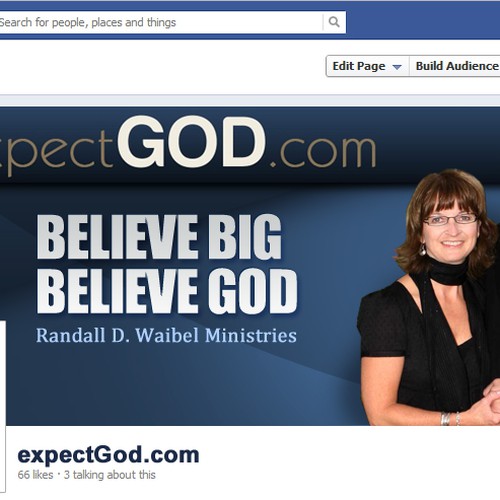Screen dimensions: 500x500
Task: Click the profile picture edge at the left
Action: (3, 407)
